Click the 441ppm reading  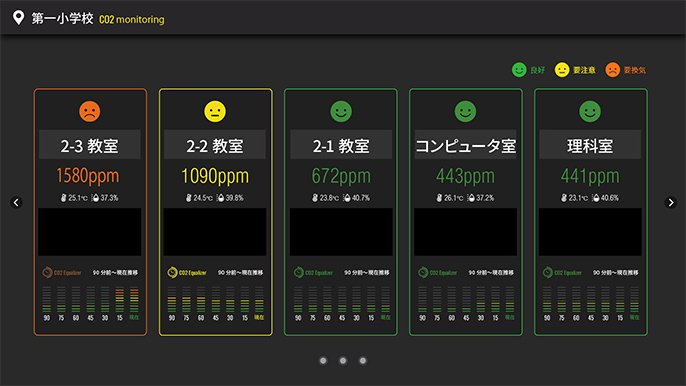(x=590, y=176)
